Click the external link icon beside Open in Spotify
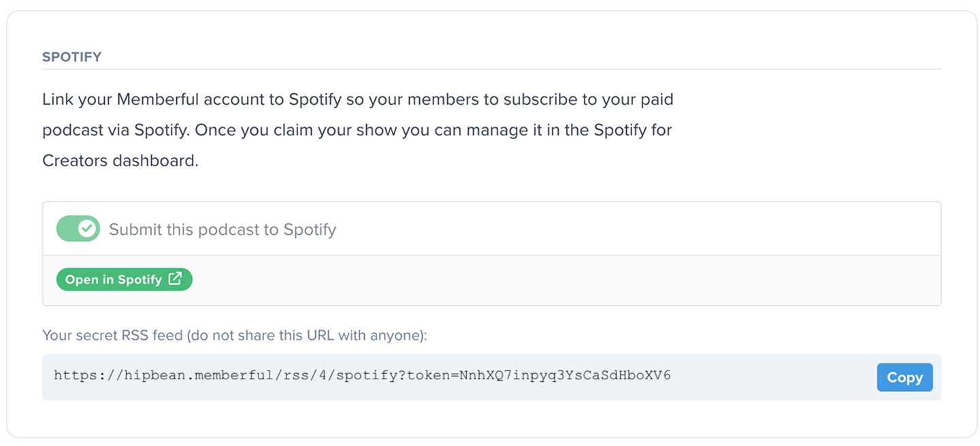Image resolution: width=980 pixels, height=446 pixels. (x=175, y=279)
